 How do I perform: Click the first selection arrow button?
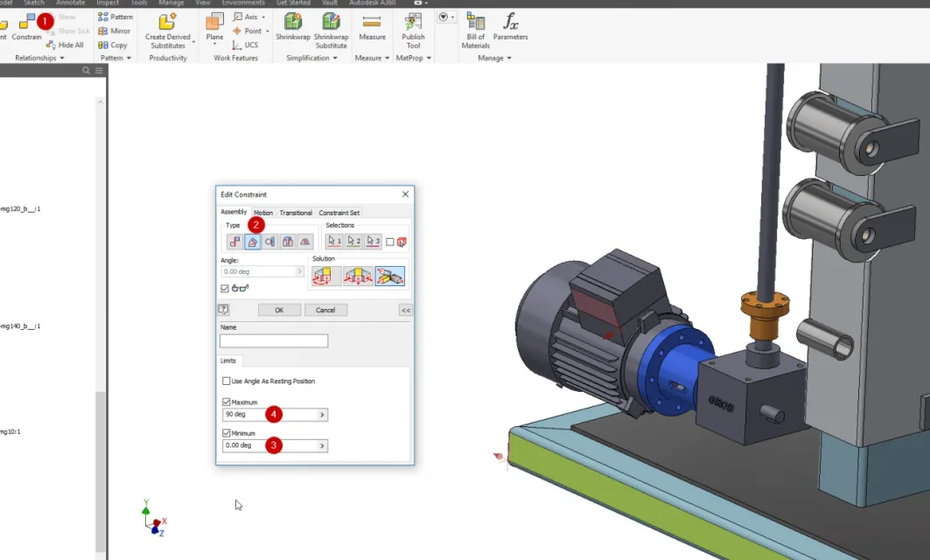tap(334, 241)
